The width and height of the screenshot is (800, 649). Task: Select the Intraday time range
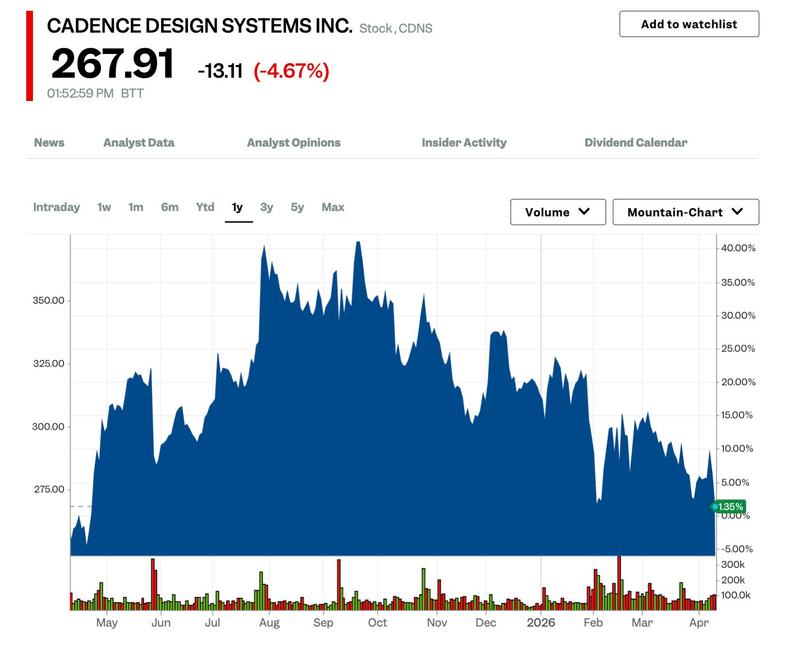[x=57, y=207]
